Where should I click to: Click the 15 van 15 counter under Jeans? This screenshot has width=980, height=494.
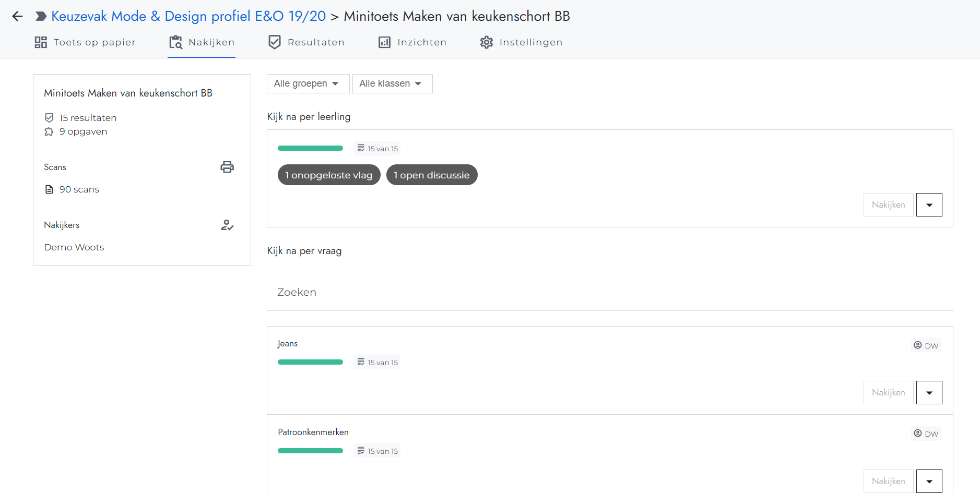[x=377, y=362]
